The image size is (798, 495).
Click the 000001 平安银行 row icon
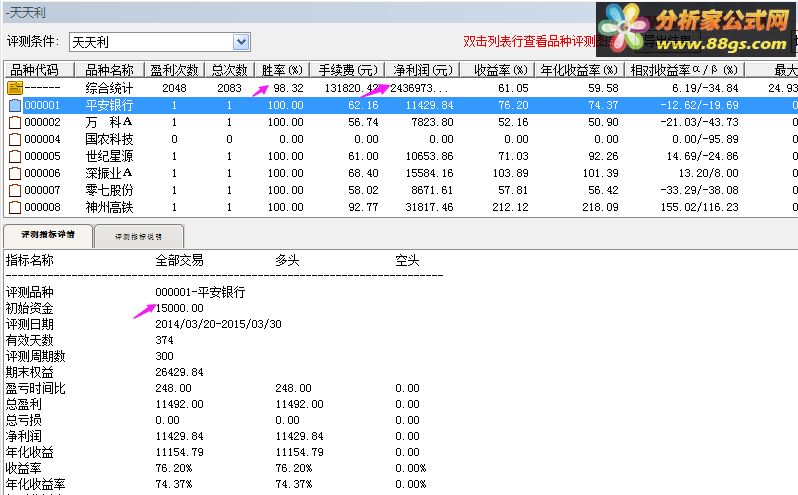point(15,105)
